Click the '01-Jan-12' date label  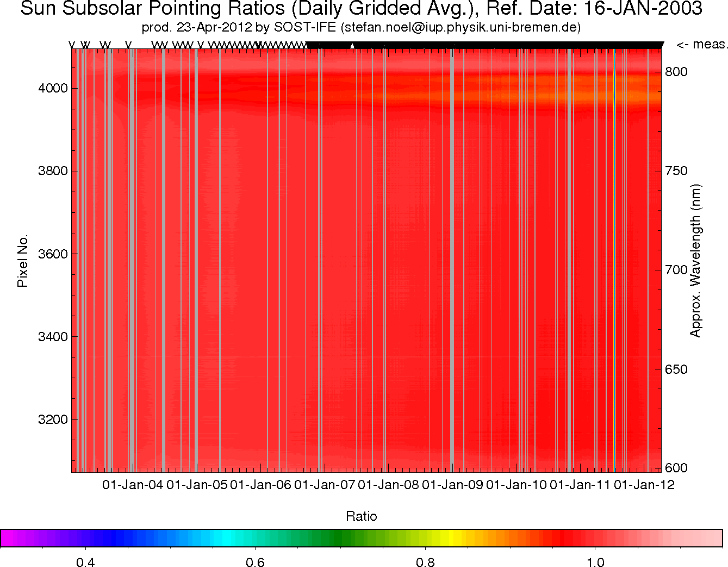tap(644, 485)
